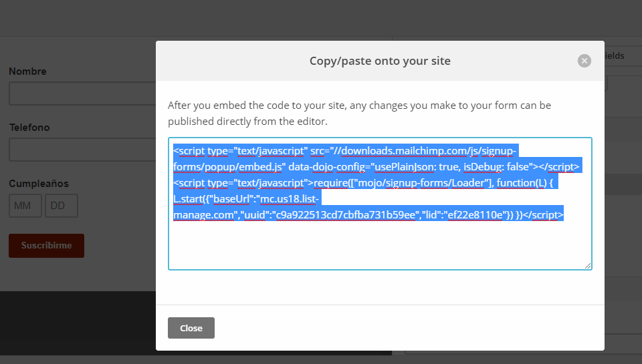Click the DD birthday day field
The width and height of the screenshot is (642, 364).
point(62,206)
